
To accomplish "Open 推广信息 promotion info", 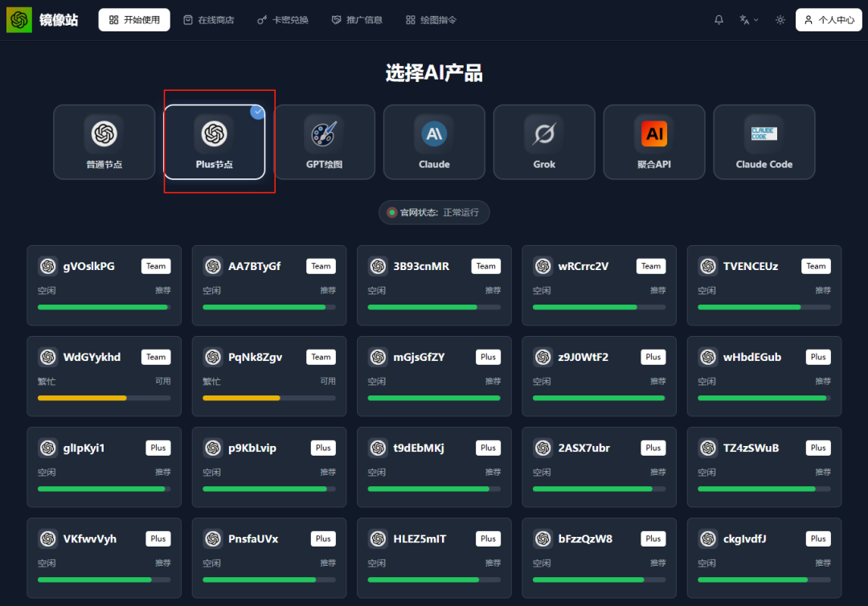I will (x=357, y=20).
